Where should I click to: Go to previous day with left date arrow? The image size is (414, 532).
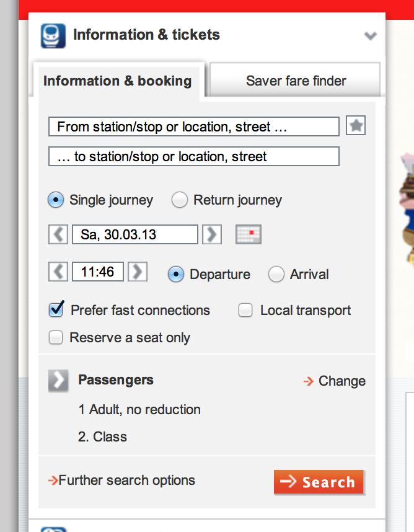click(x=58, y=234)
